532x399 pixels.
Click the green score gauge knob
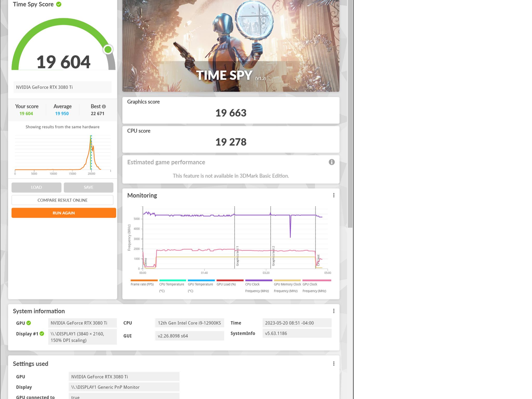click(108, 49)
